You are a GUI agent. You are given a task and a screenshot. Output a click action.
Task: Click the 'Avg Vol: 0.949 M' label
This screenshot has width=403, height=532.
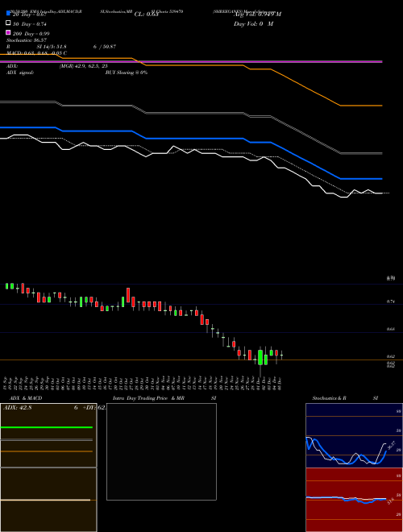click(257, 15)
